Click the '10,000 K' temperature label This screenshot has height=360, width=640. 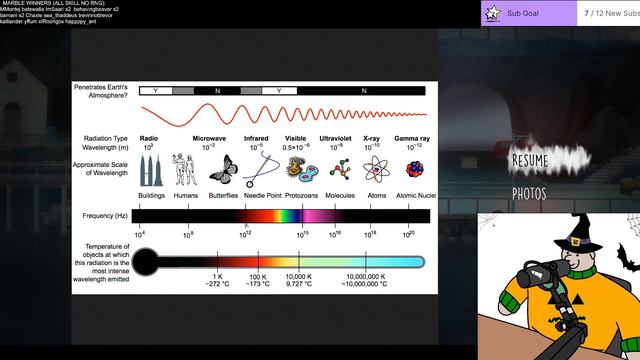tap(299, 277)
